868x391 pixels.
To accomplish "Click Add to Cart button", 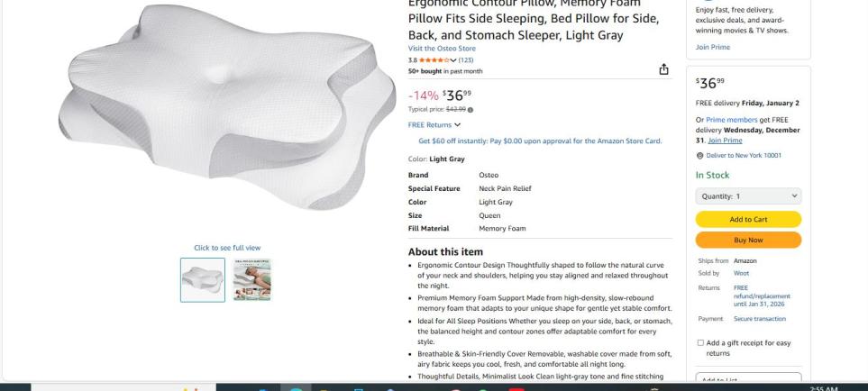I will (x=748, y=219).
